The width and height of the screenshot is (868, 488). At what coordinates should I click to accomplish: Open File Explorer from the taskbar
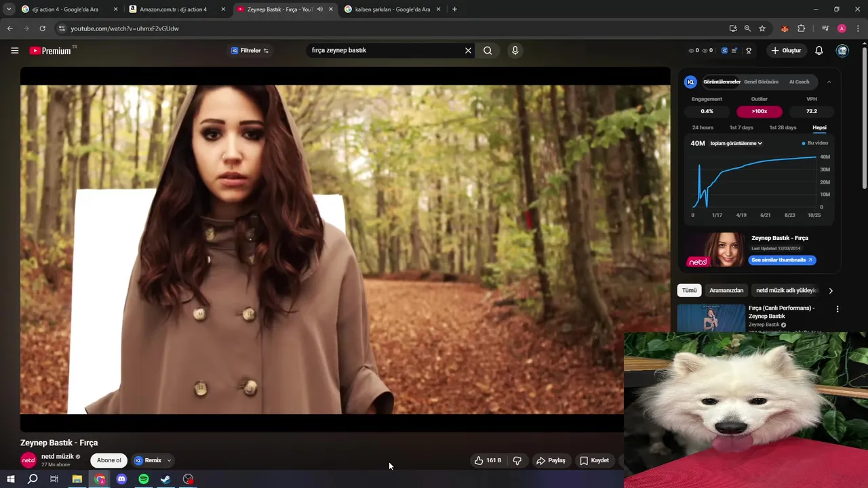[77, 479]
